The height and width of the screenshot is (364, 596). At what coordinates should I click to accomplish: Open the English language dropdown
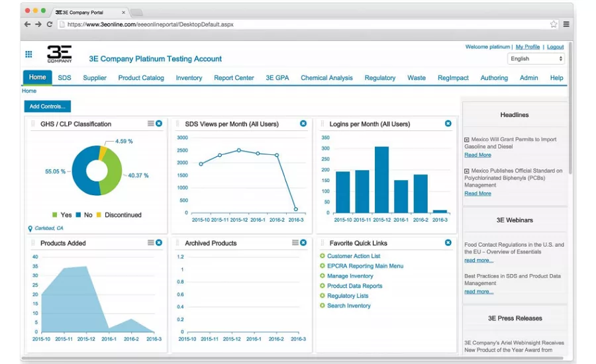536,58
